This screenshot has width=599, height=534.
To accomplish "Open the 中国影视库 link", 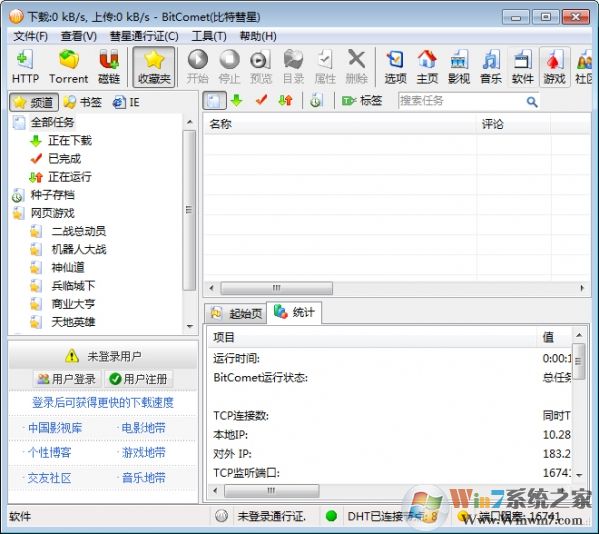I will (x=55, y=428).
